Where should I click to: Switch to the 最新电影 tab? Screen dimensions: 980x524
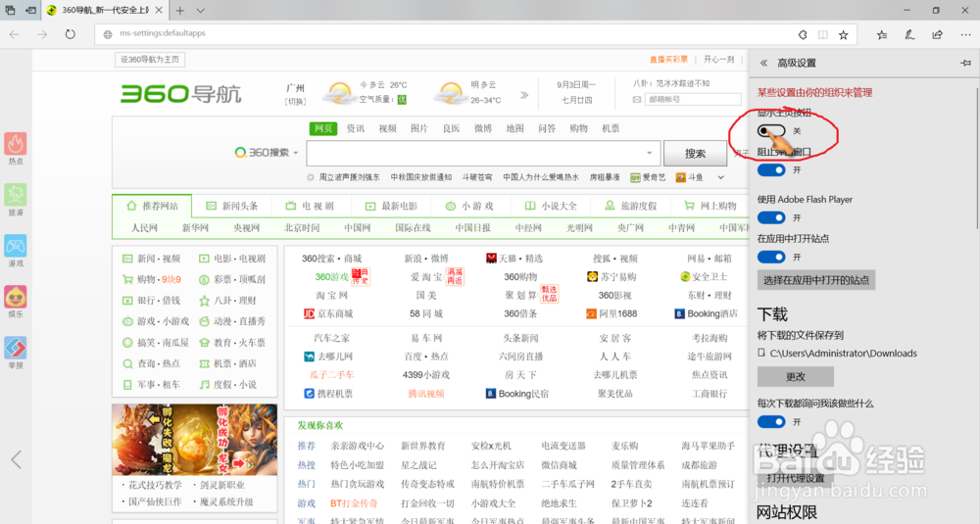tap(392, 206)
